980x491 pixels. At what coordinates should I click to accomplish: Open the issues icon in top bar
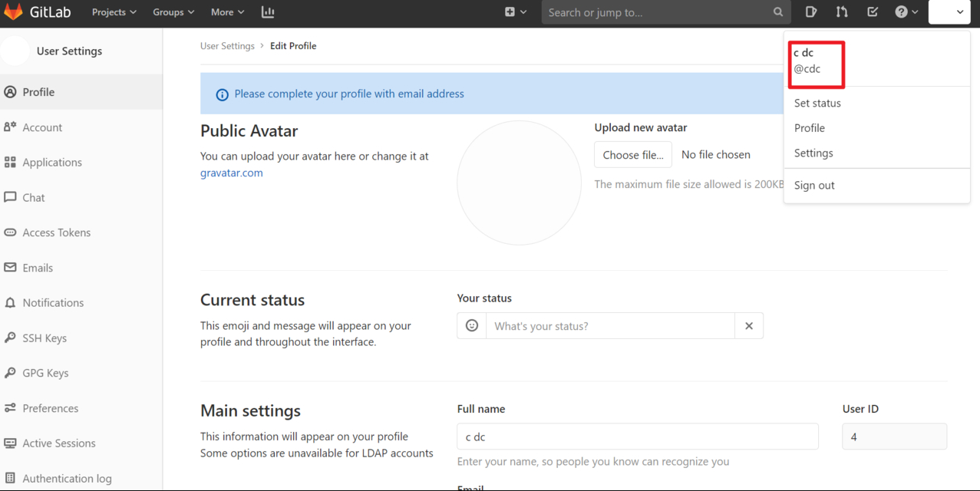click(x=811, y=12)
